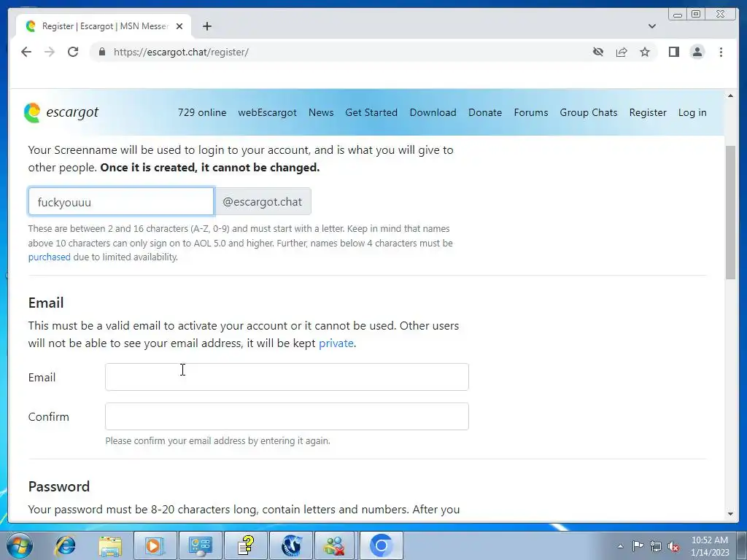Viewport: 747px width, 560px height.
Task: Show hidden tray icons arrow
Action: 620,546
